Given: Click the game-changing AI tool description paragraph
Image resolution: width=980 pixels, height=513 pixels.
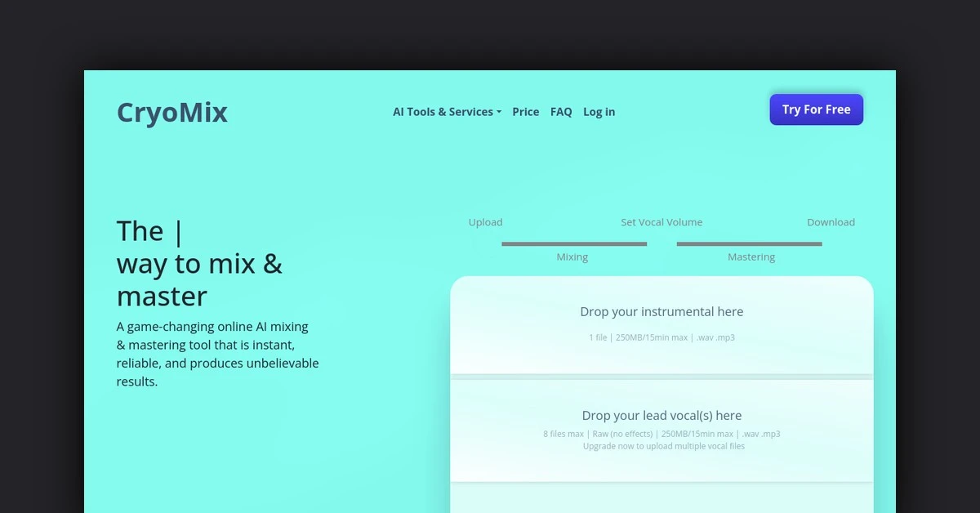Looking at the screenshot, I should [217, 354].
